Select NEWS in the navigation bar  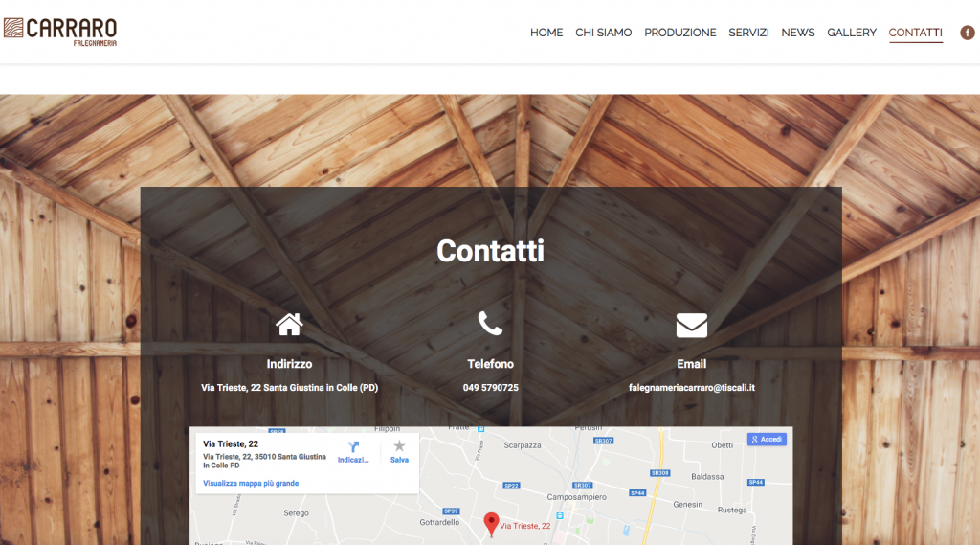click(797, 33)
